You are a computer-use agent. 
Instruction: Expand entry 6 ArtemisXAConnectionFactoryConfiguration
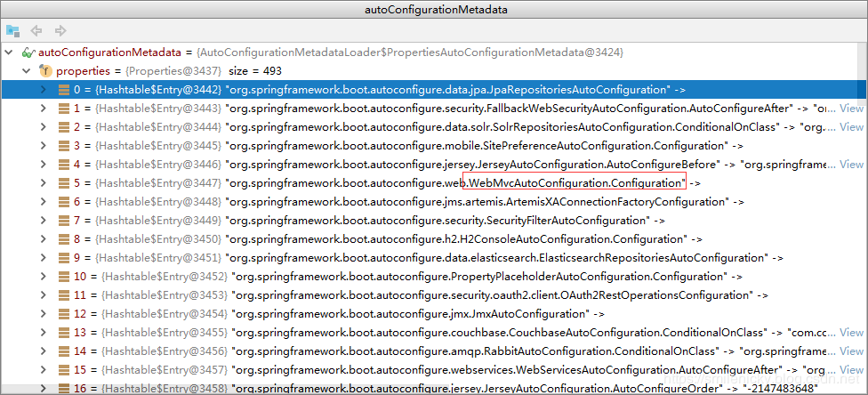tap(44, 202)
